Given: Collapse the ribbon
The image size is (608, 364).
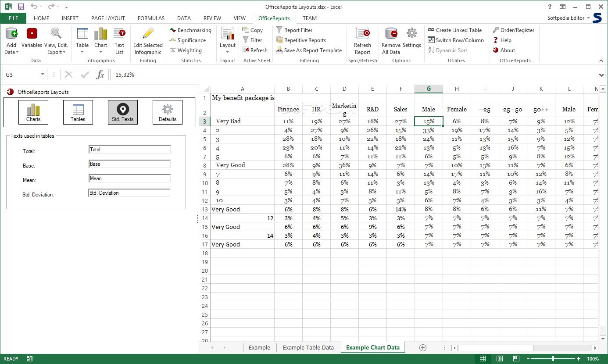Looking at the screenshot, I should coord(601,61).
